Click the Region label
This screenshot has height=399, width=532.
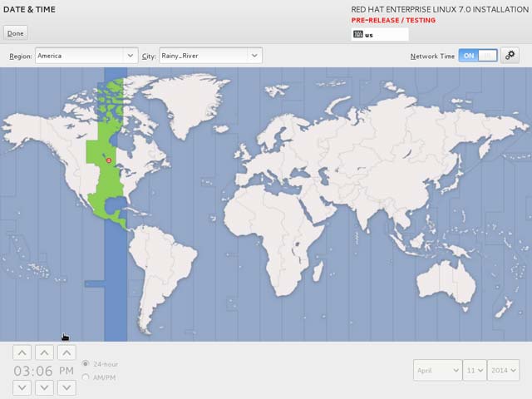21,57
